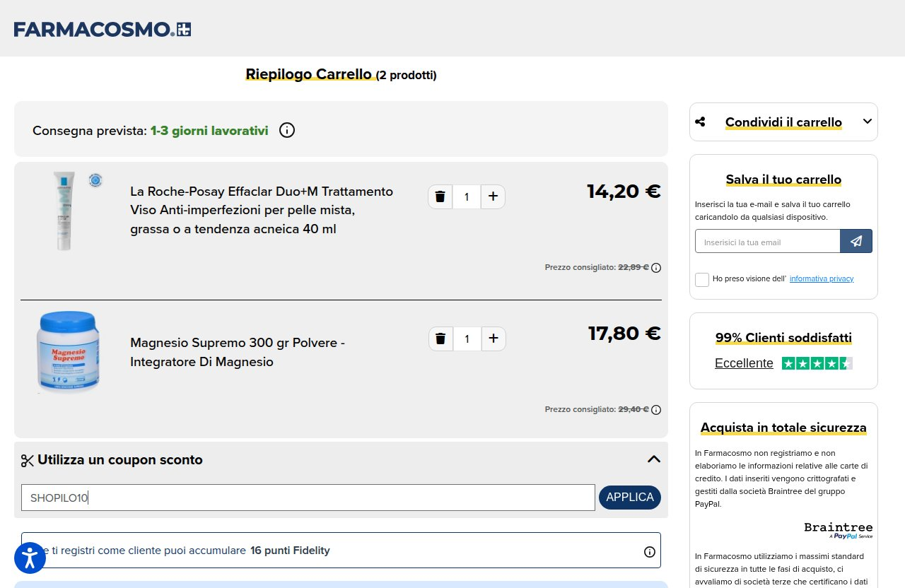
Task: Open the accessibility widget
Action: point(30,558)
